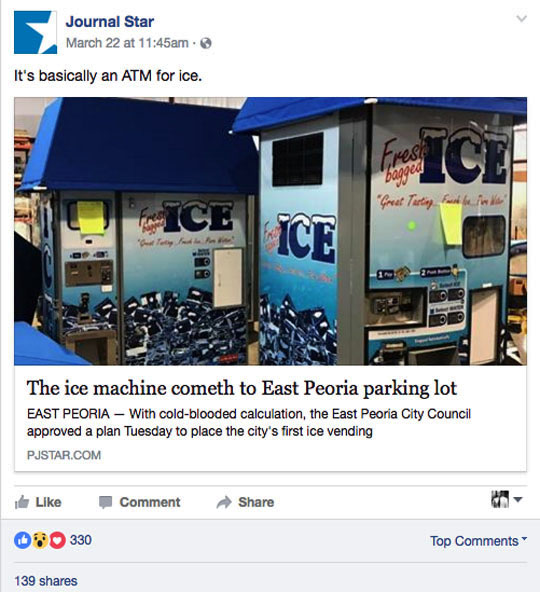Open the ice machine article image

[270, 231]
